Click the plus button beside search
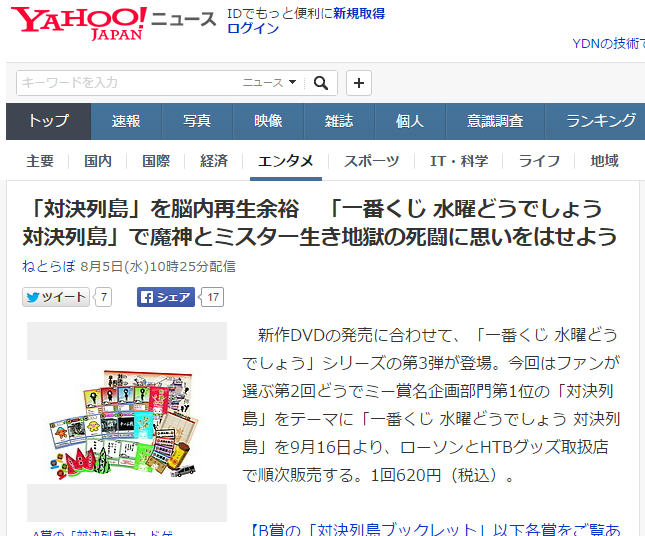Screen dimensions: 645x536 coord(359,83)
